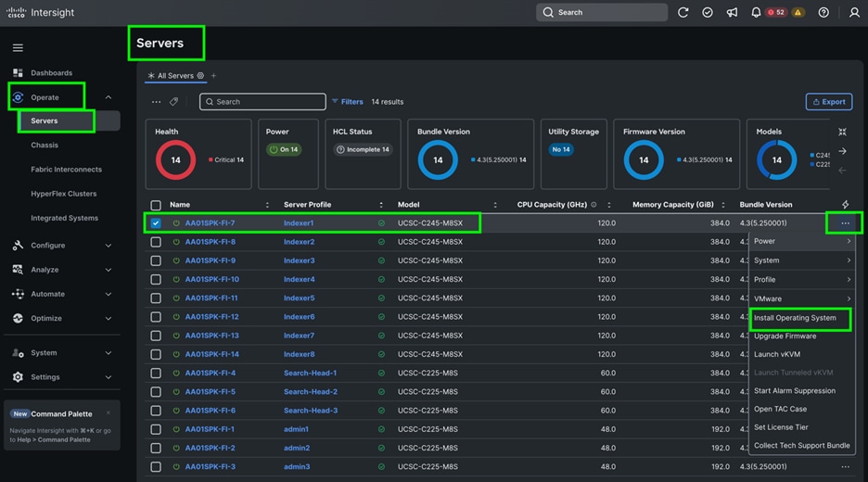Add a new tab with plus icon
This screenshot has width=868, height=482.
pos(213,76)
